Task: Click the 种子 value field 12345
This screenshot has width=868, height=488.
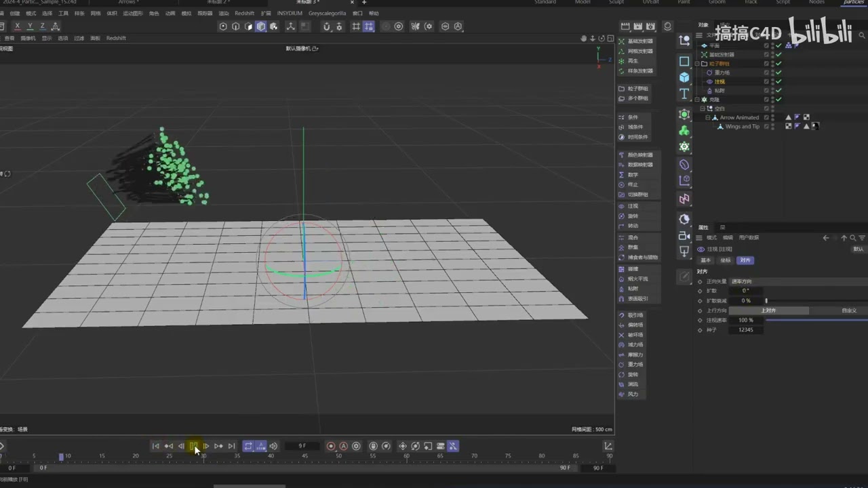Action: click(x=745, y=330)
